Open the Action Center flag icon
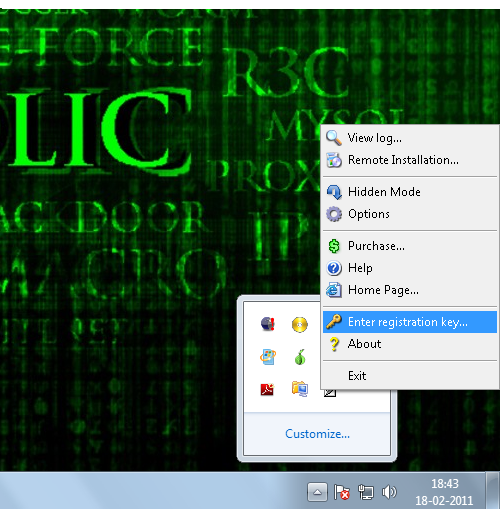 coord(342,492)
